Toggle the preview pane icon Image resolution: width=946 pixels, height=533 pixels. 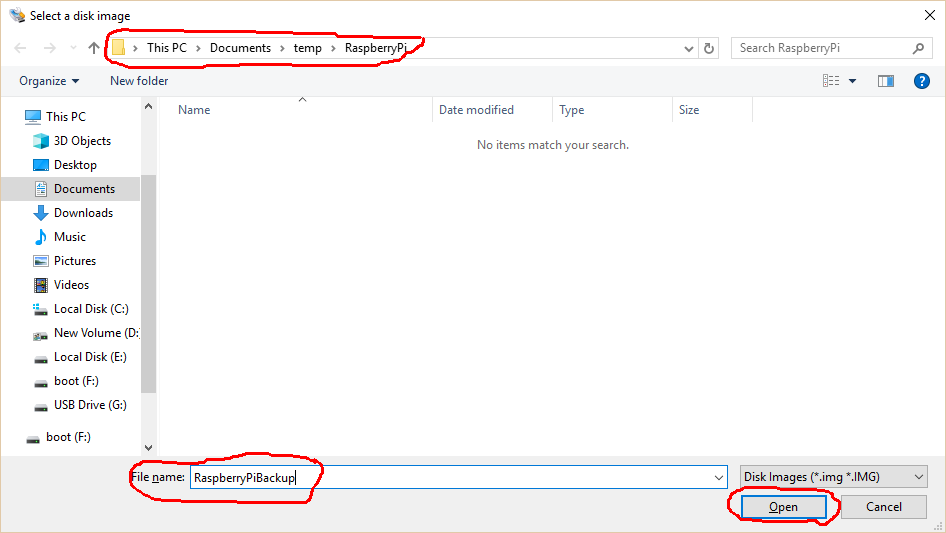pos(885,81)
